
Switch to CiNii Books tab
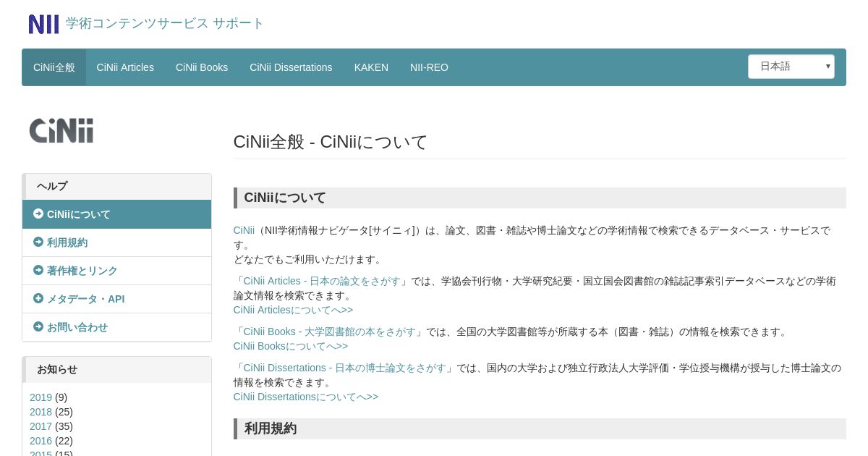tap(202, 67)
